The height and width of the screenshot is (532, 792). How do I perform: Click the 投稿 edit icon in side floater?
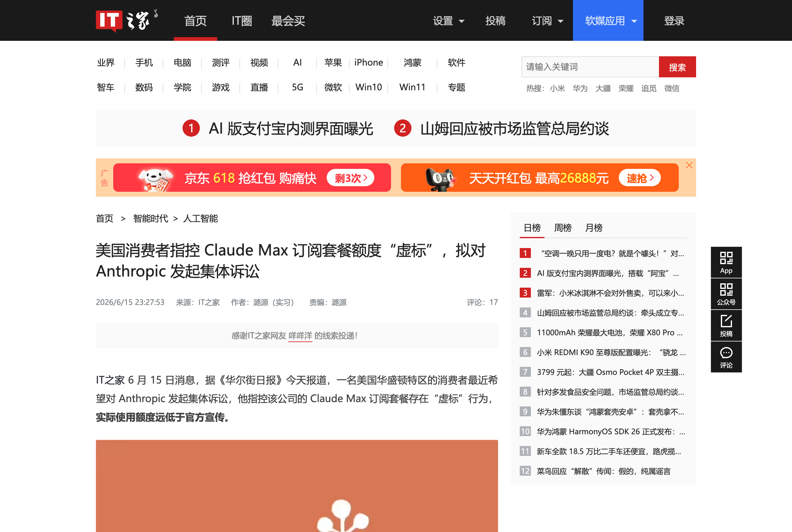pos(726,325)
